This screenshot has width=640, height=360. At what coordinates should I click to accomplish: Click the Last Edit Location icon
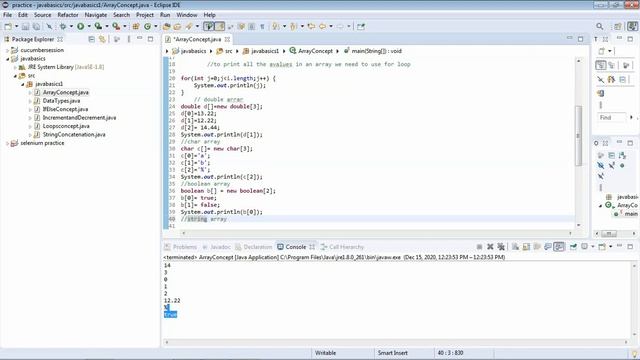311,27
